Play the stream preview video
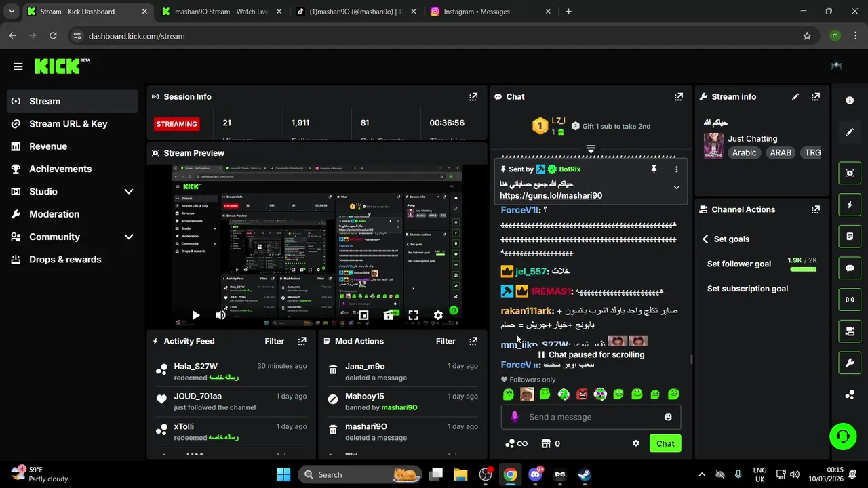Screen dimensions: 868x488 coord(195,315)
